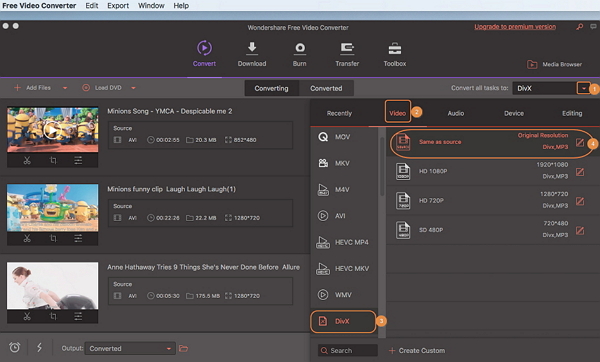This screenshot has height=362, width=600.
Task: Open the Help menu
Action: click(x=181, y=6)
